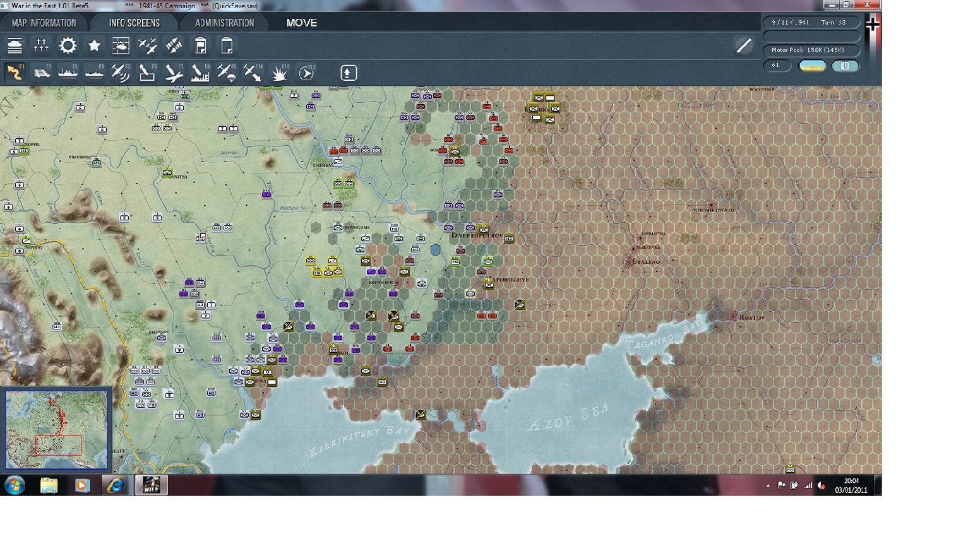Open the second blank report document icon
980x551 pixels.
tap(227, 45)
